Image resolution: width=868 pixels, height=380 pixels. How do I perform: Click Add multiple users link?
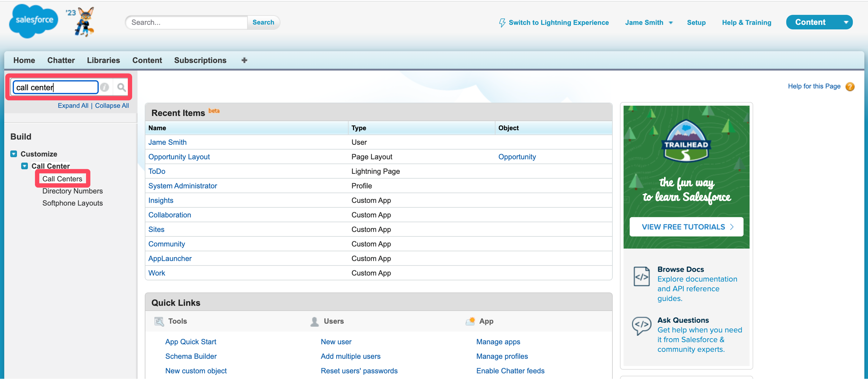click(350, 356)
